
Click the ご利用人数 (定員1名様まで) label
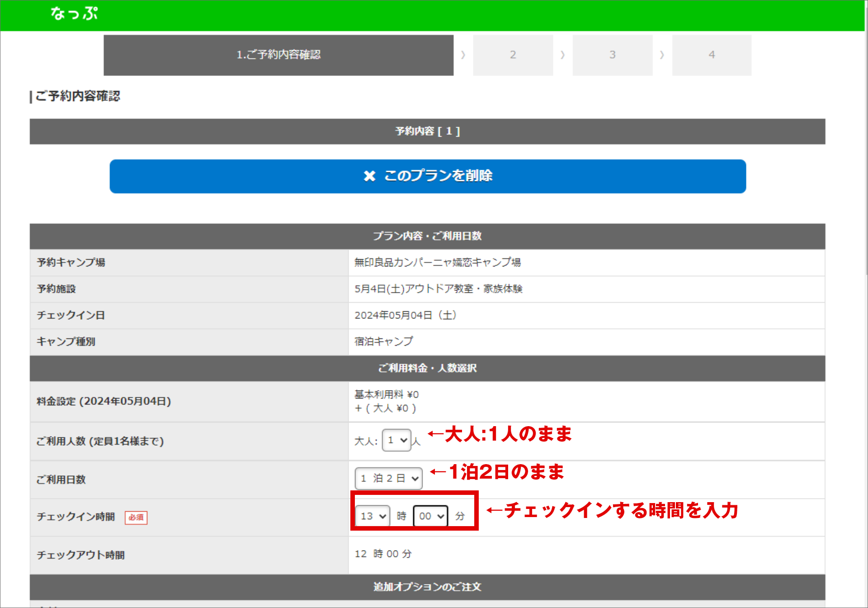coord(100,441)
